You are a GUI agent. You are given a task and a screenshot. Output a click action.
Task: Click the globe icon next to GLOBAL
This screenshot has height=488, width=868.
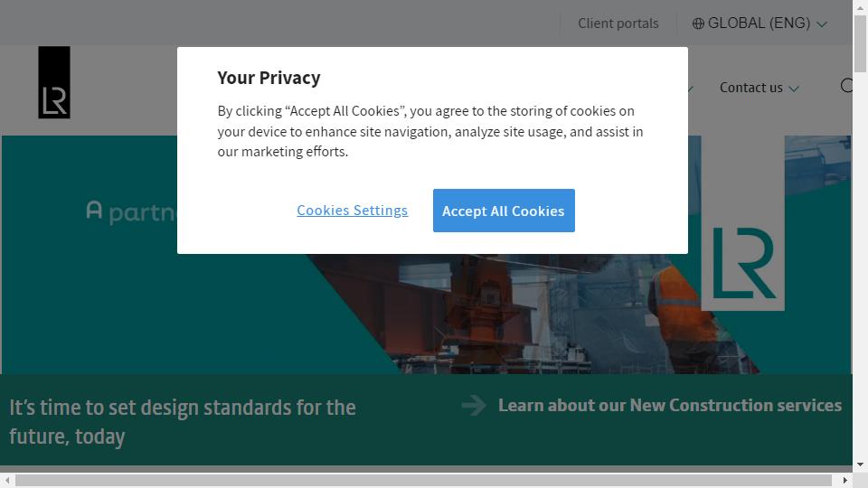(x=698, y=23)
